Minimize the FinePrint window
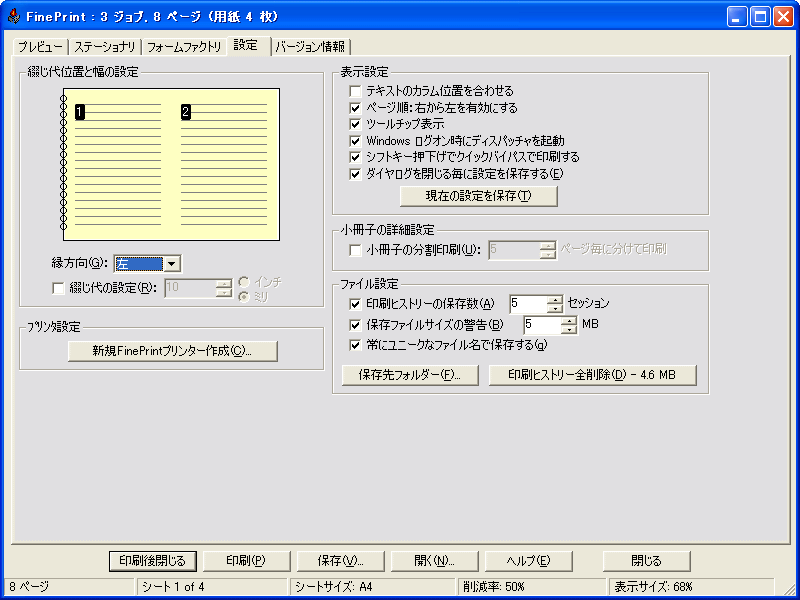The height and width of the screenshot is (600, 800). [737, 17]
